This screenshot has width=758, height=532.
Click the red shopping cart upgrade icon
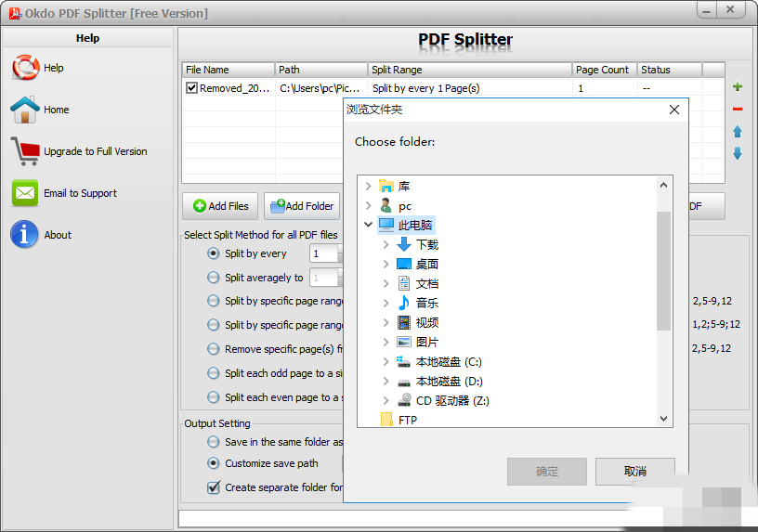[x=25, y=150]
